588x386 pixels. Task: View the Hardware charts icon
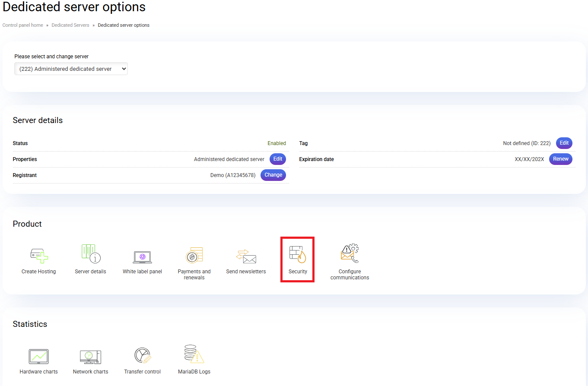(38, 357)
